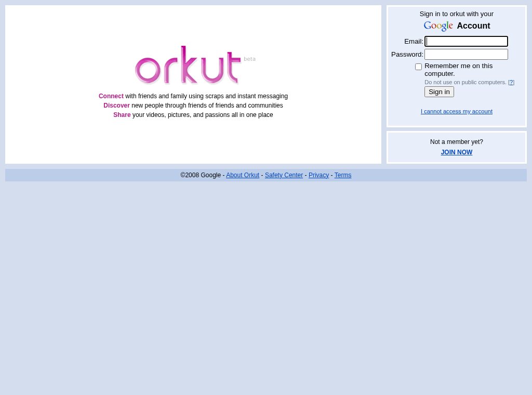This screenshot has height=395, width=532.
Task: Click the 'Password:' field label
Action: [407, 54]
